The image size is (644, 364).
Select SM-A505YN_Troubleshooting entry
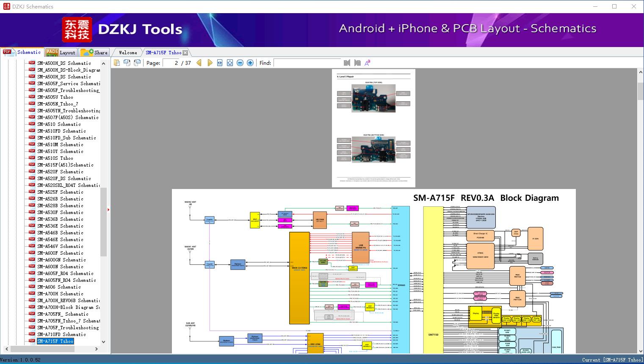click(69, 111)
